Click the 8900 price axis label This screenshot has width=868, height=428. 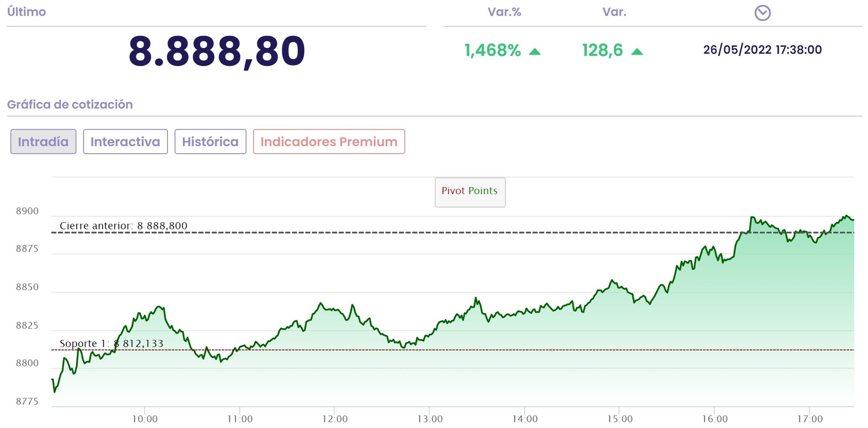pyautogui.click(x=27, y=211)
